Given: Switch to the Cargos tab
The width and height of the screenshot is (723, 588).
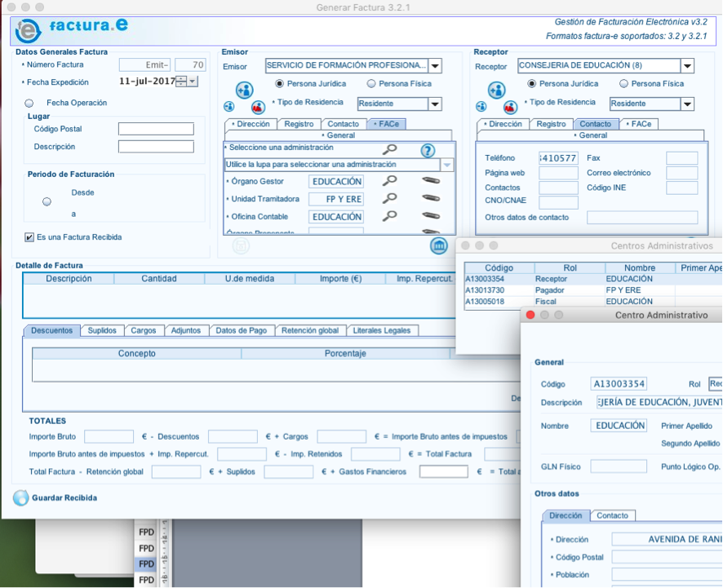Looking at the screenshot, I should pyautogui.click(x=144, y=330).
